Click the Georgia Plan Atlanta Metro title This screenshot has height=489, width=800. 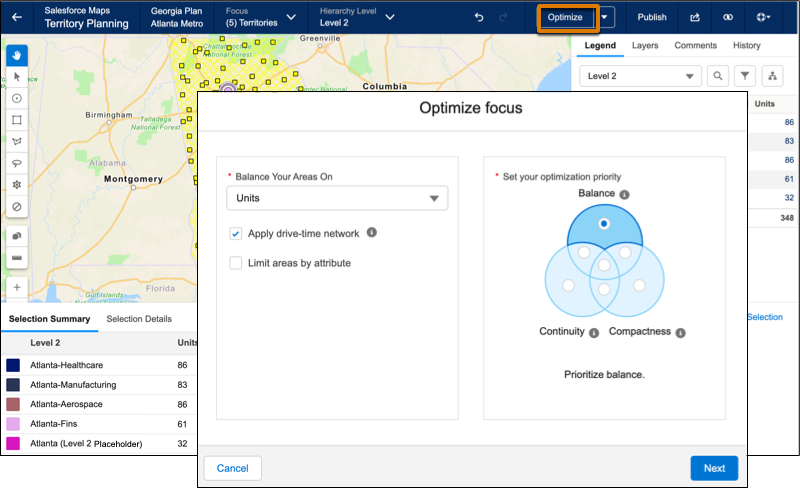click(x=177, y=17)
